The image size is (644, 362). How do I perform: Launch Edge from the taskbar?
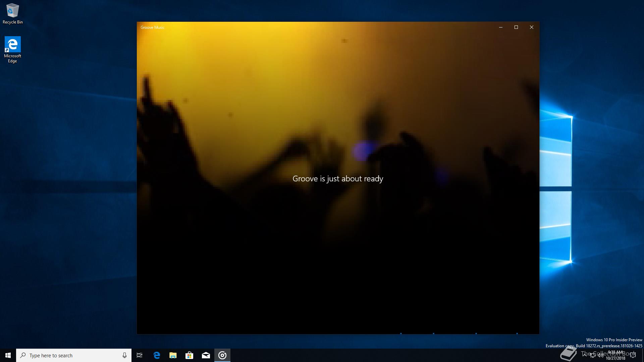point(157,355)
